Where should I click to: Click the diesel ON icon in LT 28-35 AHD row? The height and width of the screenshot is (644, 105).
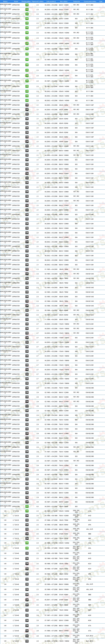pos(27,515)
